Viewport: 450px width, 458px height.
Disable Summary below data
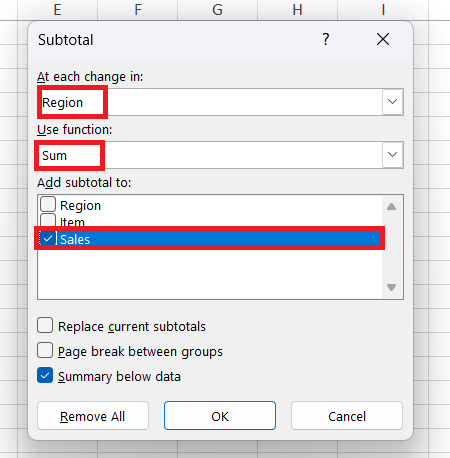[x=45, y=375]
